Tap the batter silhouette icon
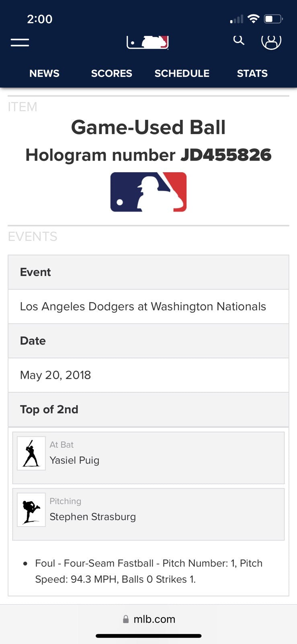 pyautogui.click(x=31, y=453)
